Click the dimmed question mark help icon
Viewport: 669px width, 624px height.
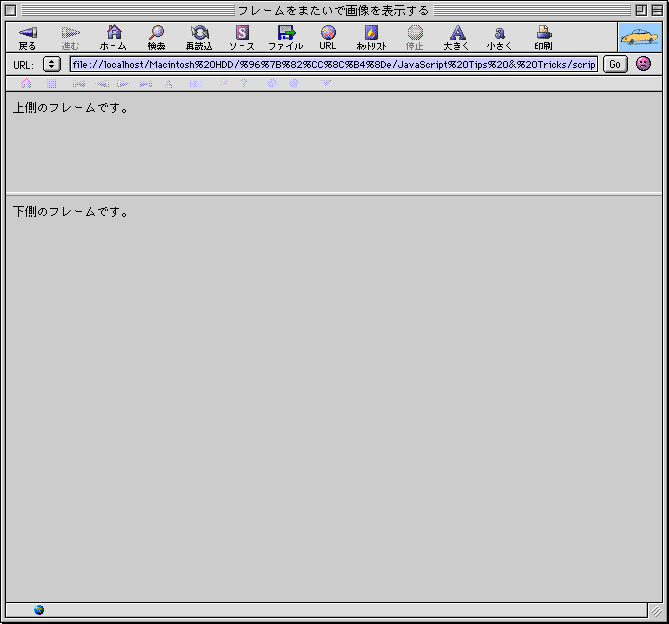pyautogui.click(x=244, y=83)
